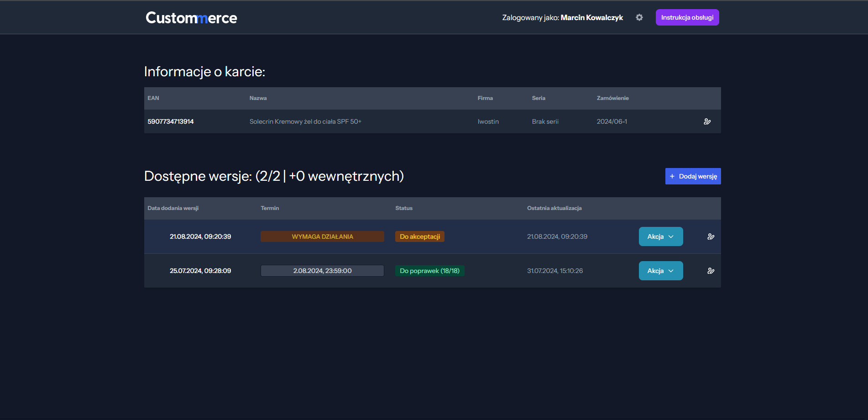Click the edit icon beside the 25.07.2024 version
868x420 pixels.
click(711, 270)
